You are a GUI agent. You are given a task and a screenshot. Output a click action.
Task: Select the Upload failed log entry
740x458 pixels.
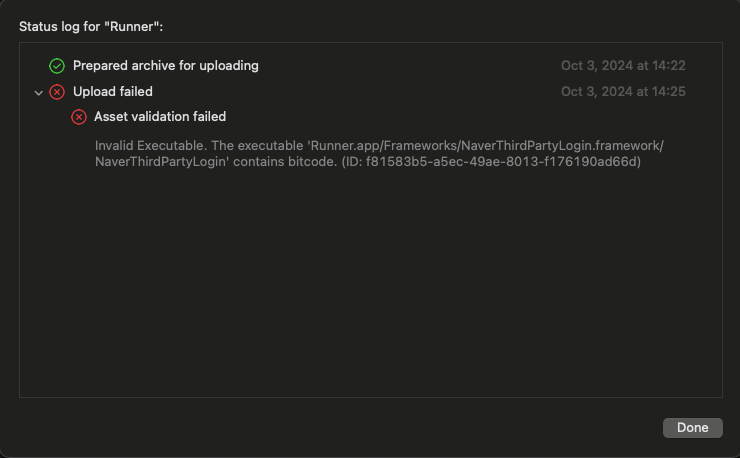[370, 92]
